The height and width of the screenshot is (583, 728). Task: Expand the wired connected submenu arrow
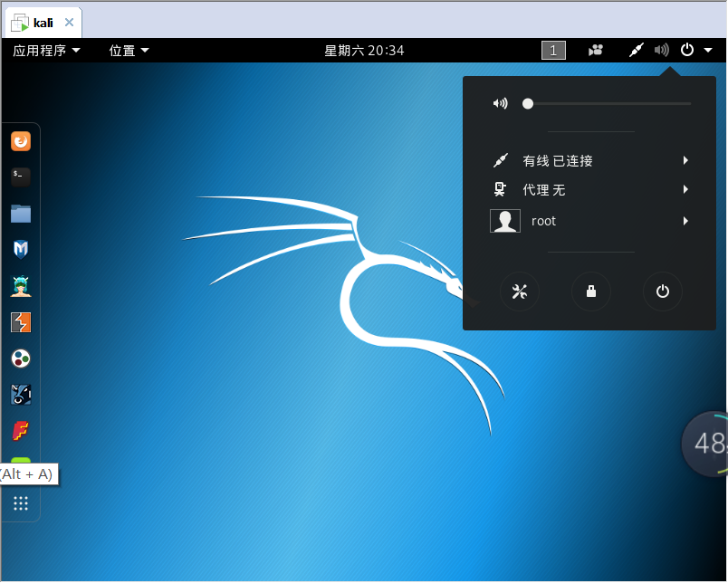(685, 160)
